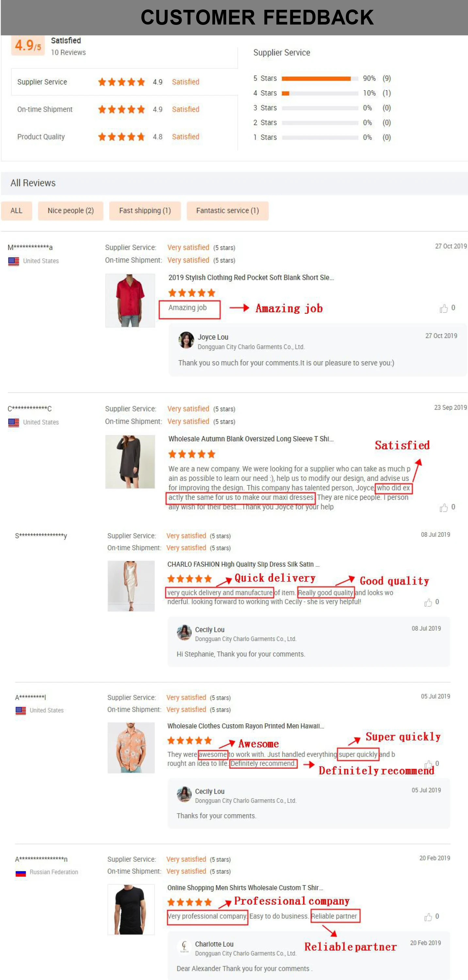Image resolution: width=468 pixels, height=980 pixels.
Task: Open the Wholesale Autumn Blank Oversized product link
Action: (x=251, y=439)
